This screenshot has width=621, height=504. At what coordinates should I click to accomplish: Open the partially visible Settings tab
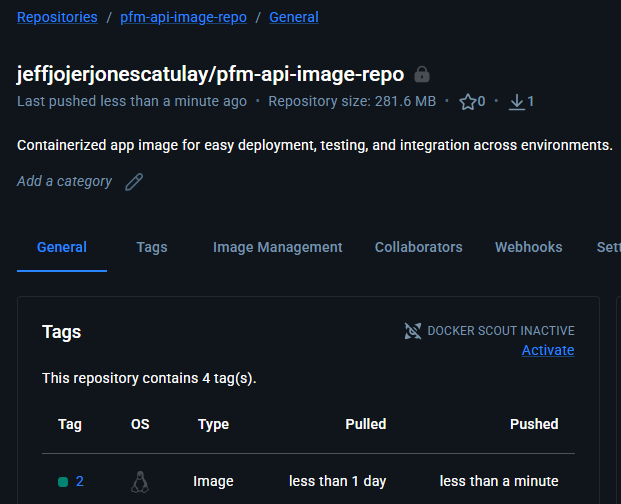tap(607, 247)
